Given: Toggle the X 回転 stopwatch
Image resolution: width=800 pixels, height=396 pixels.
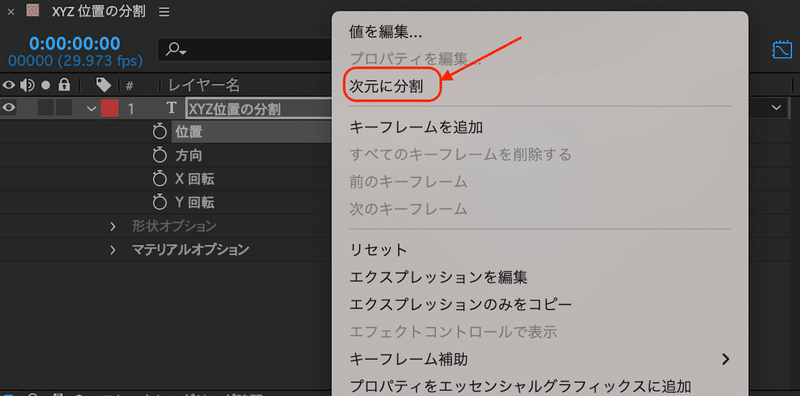Looking at the screenshot, I should 160,179.
